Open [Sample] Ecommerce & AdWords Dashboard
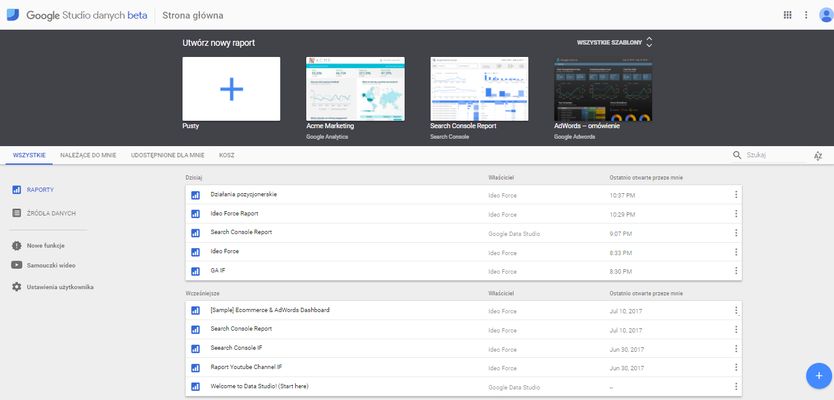The width and height of the screenshot is (834, 400). pos(270,310)
